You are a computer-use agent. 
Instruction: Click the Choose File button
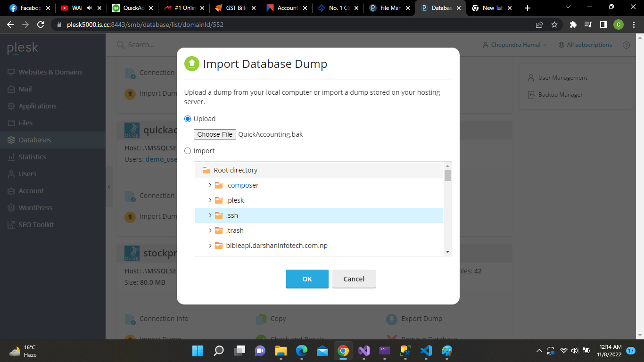tap(215, 134)
